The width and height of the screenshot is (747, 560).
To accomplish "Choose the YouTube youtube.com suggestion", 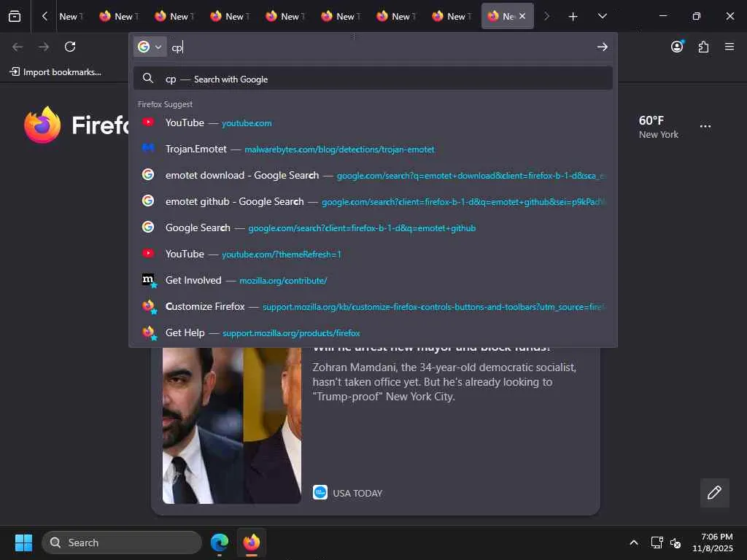I will 373,122.
